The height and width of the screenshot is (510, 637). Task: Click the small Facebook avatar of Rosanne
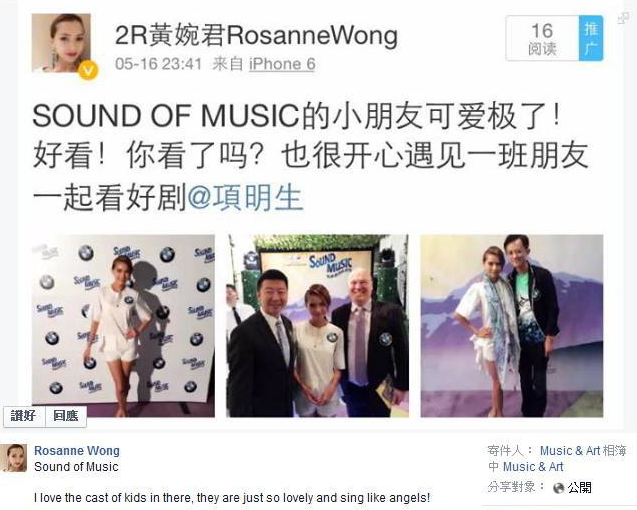coord(14,458)
